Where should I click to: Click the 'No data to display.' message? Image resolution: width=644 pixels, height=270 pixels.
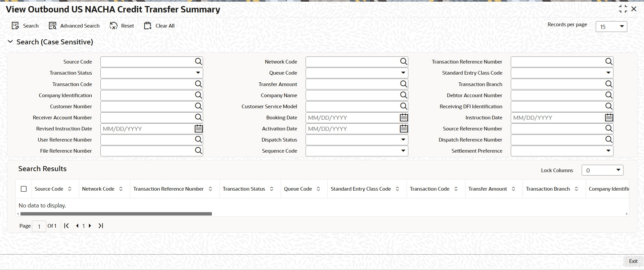[x=42, y=205]
